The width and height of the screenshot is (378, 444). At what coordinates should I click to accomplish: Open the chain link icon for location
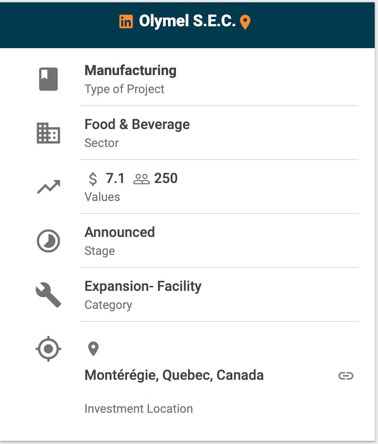click(346, 376)
